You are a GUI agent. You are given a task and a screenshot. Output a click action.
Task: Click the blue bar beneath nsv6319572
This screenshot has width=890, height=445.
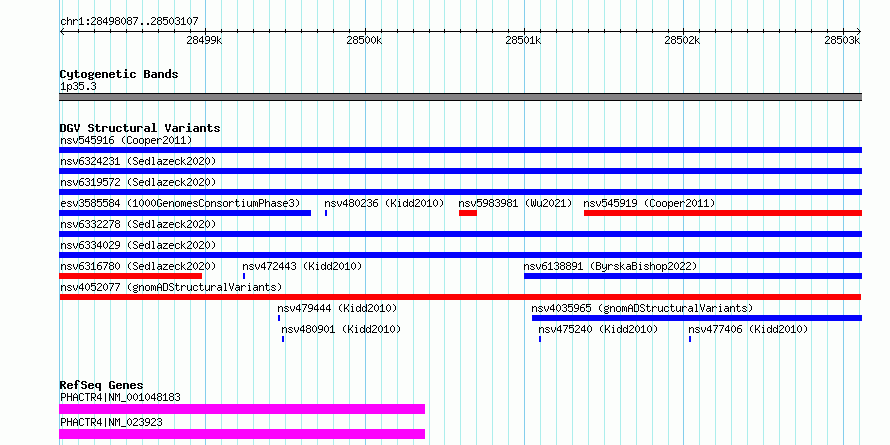pyautogui.click(x=460, y=192)
